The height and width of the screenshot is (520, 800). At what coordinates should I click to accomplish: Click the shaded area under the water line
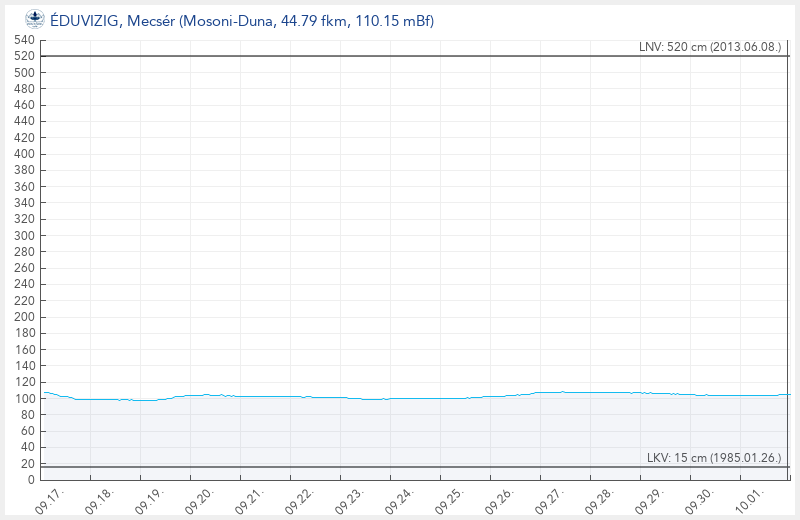(x=400, y=430)
